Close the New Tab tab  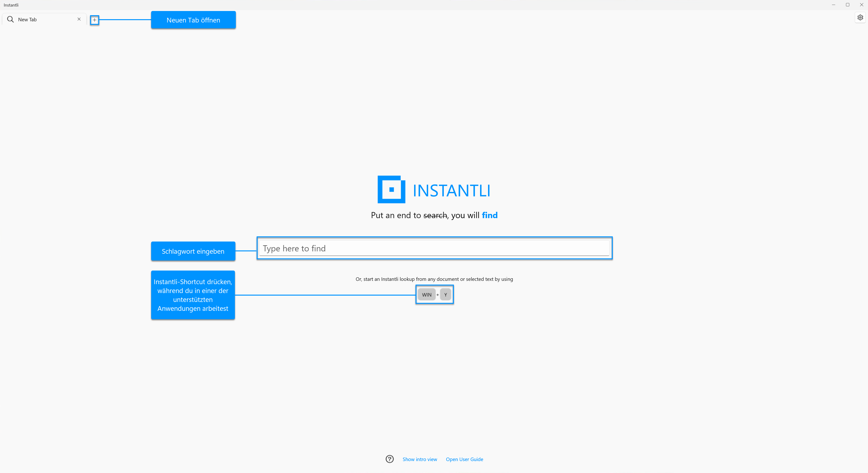click(x=79, y=19)
